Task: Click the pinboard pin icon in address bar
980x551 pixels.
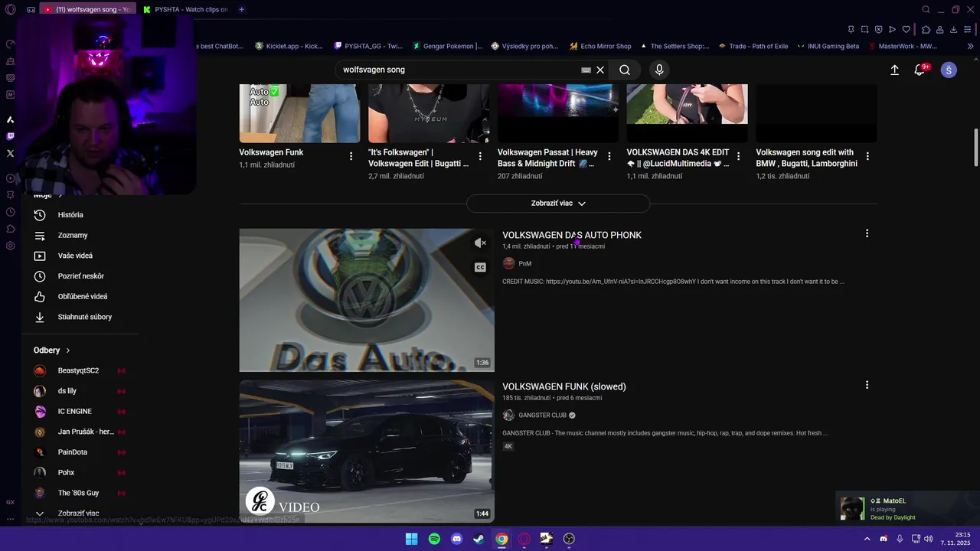Action: click(851, 30)
